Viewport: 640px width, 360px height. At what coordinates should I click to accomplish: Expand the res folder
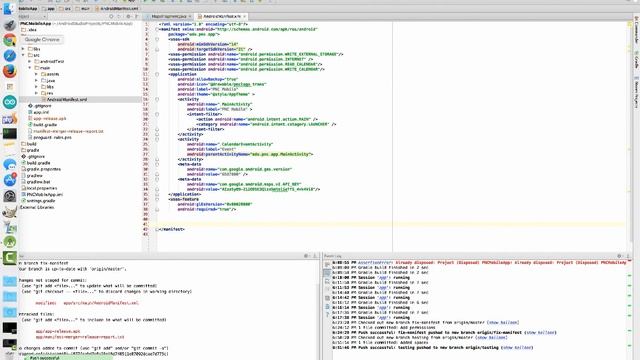(x=36, y=93)
